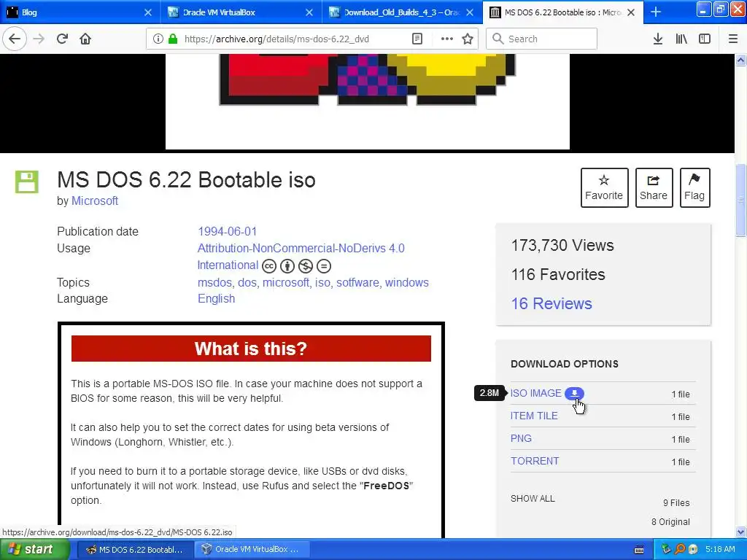The height and width of the screenshot is (560, 747).
Task: Open Attribution-NonCommercial-NoDerivs 4.0 license link
Action: click(301, 248)
